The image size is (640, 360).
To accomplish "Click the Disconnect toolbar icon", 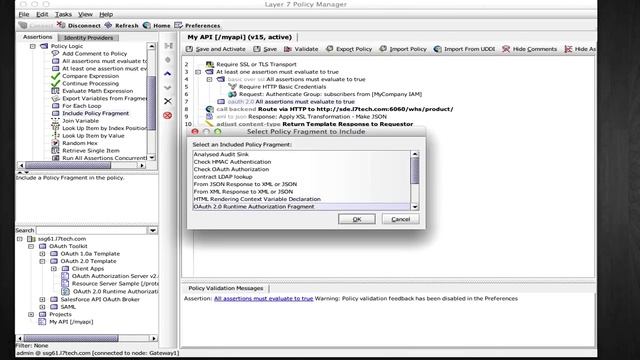I will [x=61, y=25].
